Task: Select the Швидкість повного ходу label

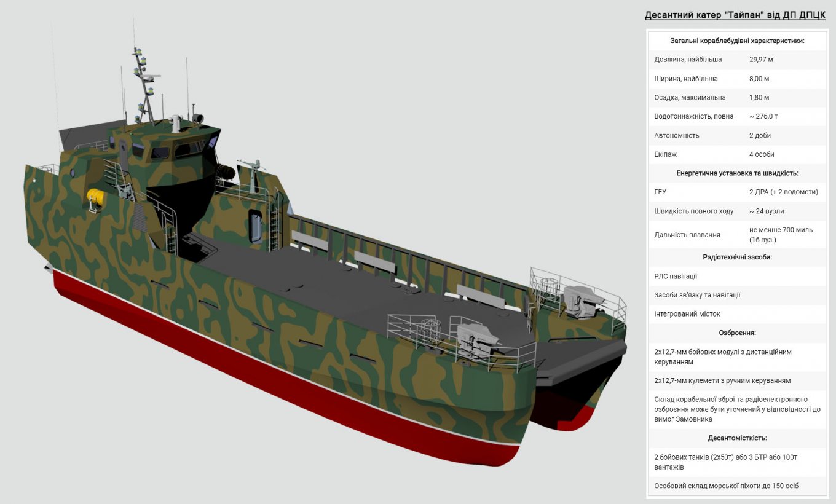Action: point(693,211)
